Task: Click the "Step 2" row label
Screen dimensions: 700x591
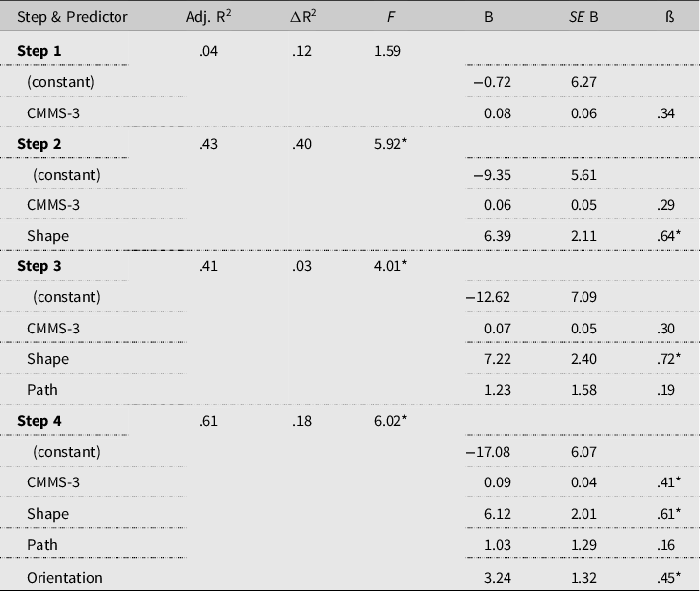Action: (x=39, y=143)
